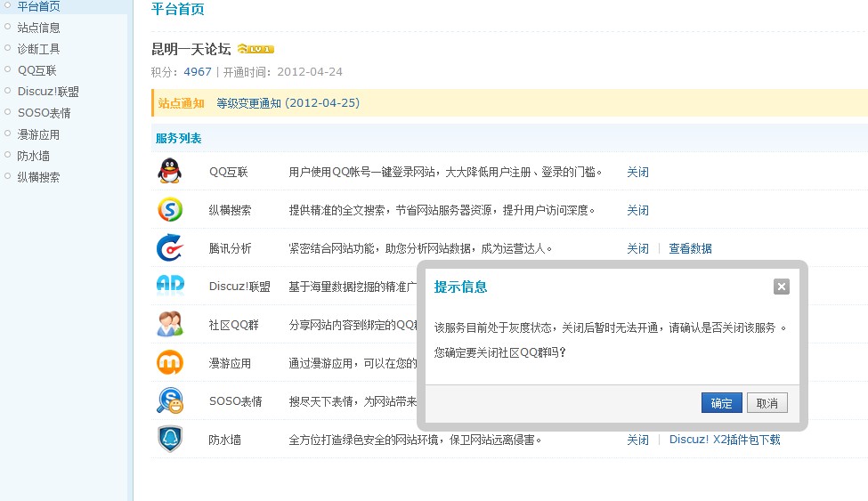Click the 社区QQ群 people icon

tap(170, 324)
